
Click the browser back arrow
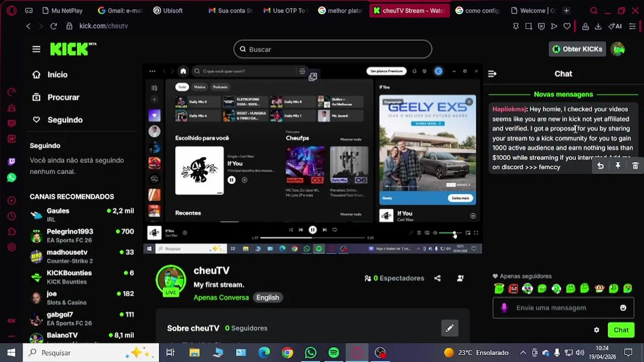29,26
